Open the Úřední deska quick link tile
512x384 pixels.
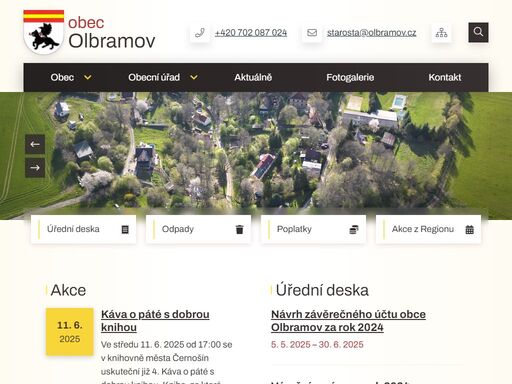[83, 229]
